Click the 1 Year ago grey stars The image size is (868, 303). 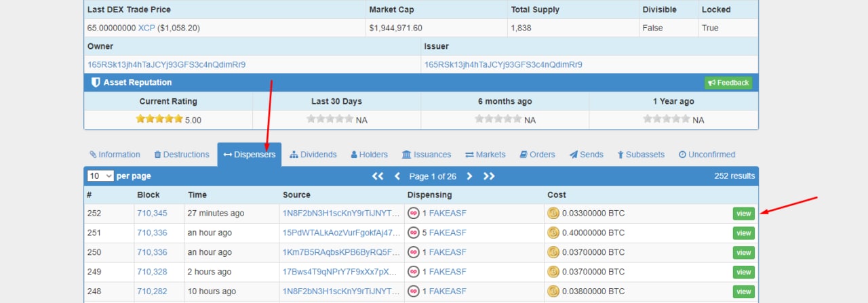coord(667,119)
